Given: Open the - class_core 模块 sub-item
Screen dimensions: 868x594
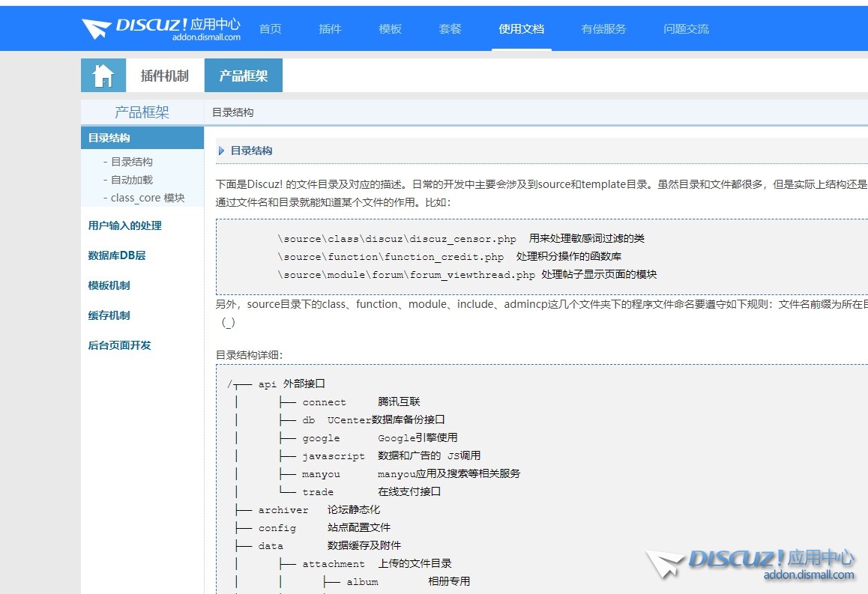Looking at the screenshot, I should (x=144, y=198).
